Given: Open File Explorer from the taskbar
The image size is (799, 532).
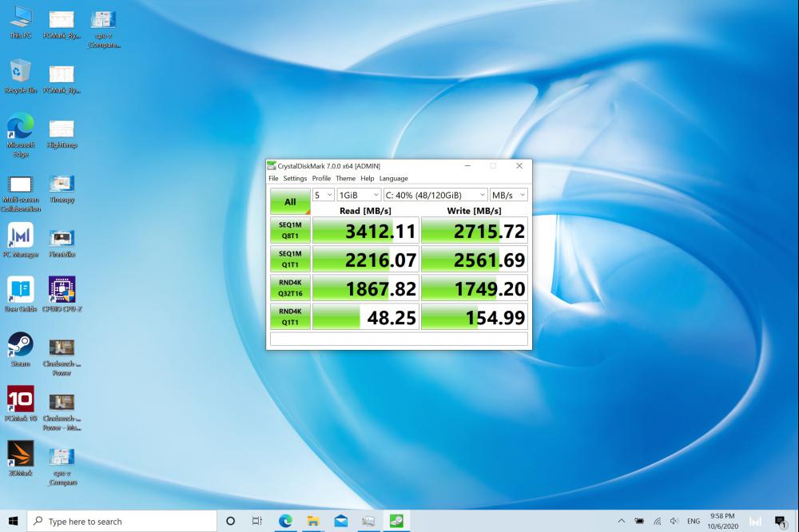Looking at the screenshot, I should (313, 521).
